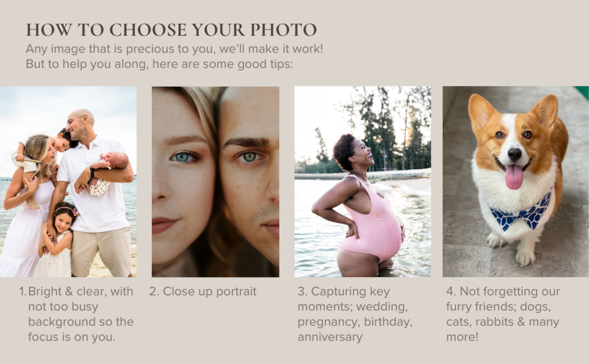Screen dimensions: 589x364
Task: Select the corgi dog photo
Action: [x=516, y=182]
